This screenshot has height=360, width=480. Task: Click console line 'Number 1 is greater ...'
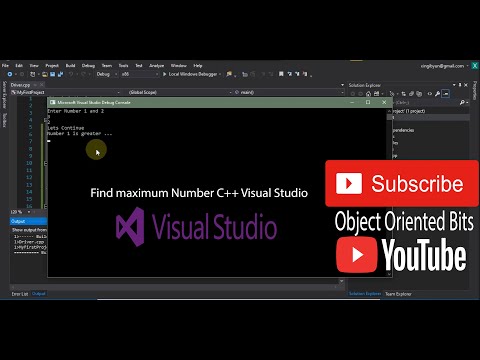tap(80, 134)
